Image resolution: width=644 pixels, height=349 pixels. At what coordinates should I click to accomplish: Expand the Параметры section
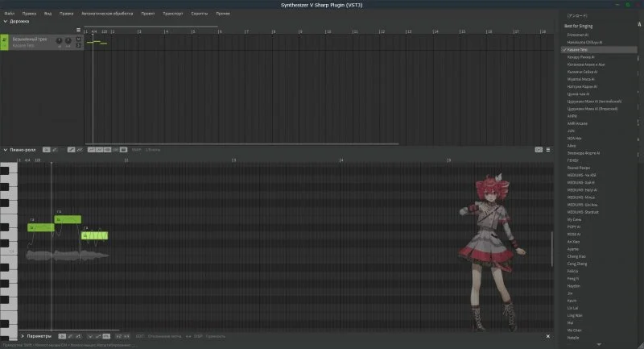pos(23,336)
